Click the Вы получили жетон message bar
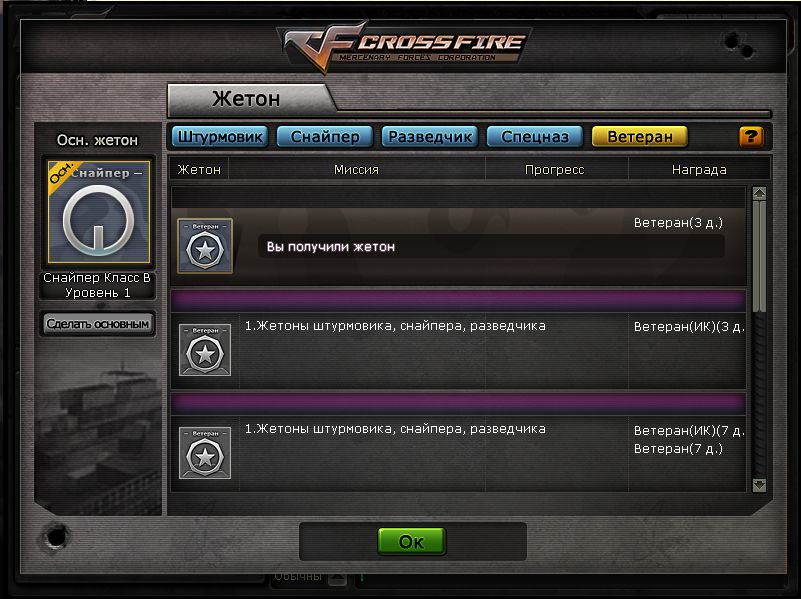The image size is (801, 599). (491, 247)
